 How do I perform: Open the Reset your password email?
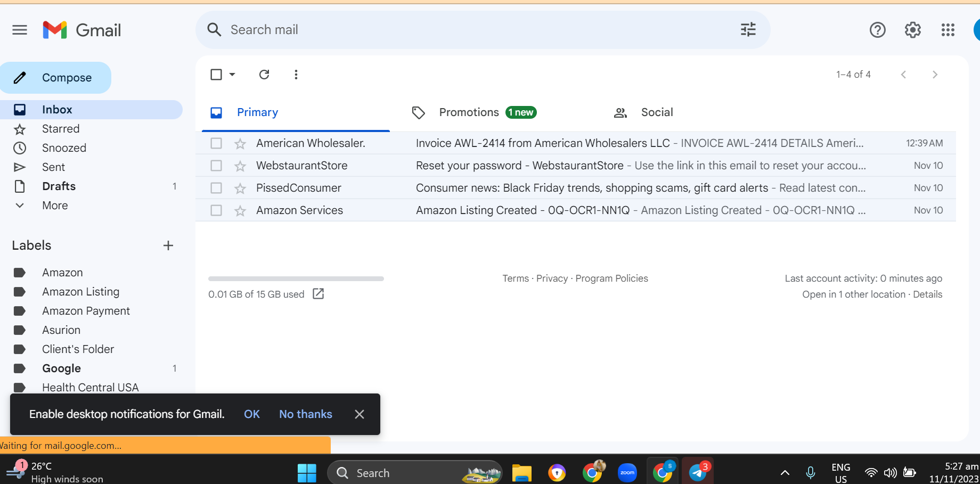coord(576,166)
